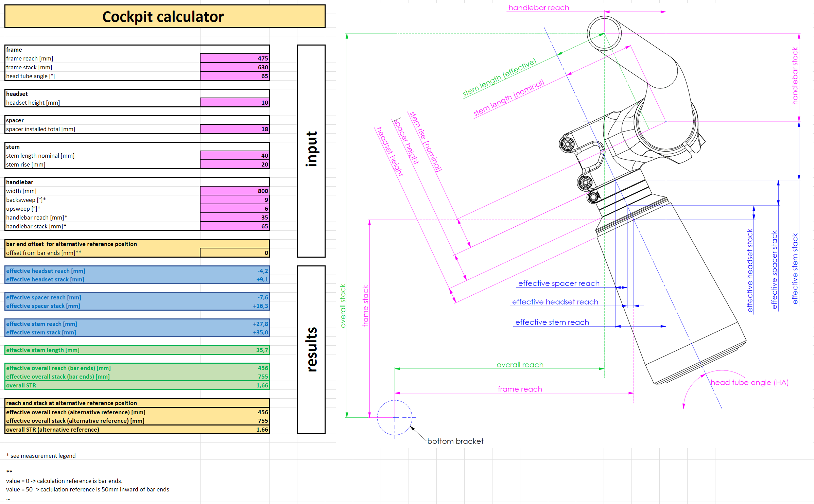Select stem length nominal value cell
This screenshot has height=504, width=814.
(235, 156)
